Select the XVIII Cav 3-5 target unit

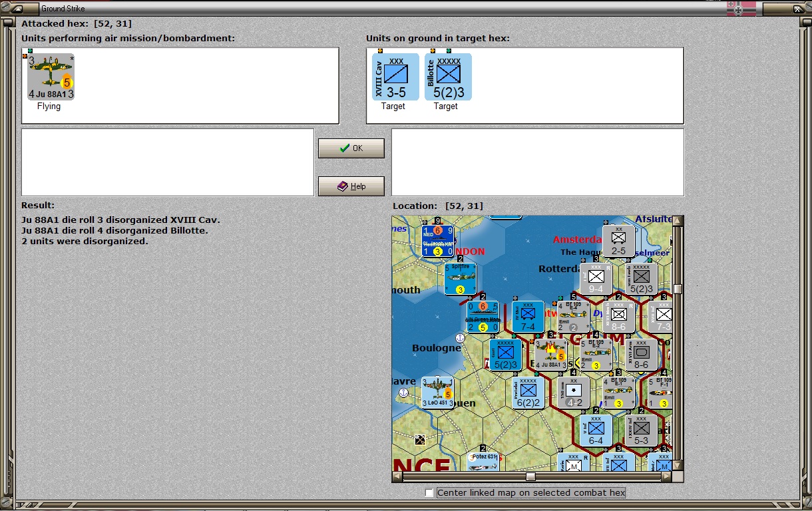pos(395,77)
